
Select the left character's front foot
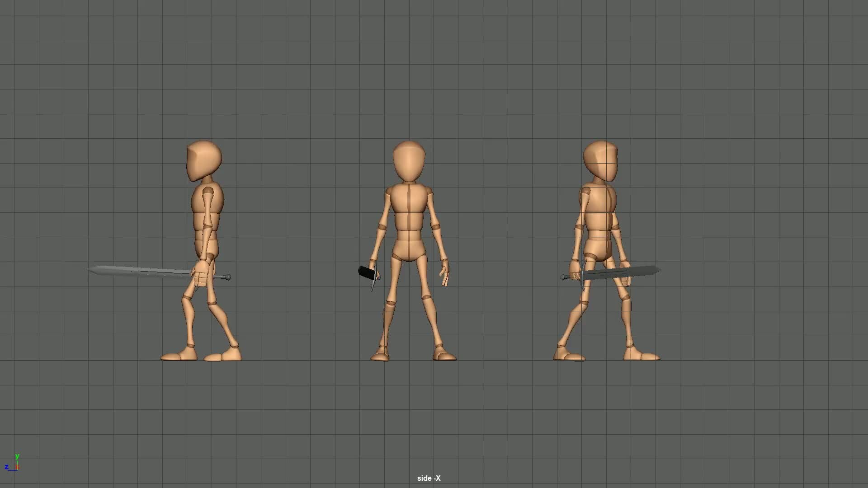[179, 356]
